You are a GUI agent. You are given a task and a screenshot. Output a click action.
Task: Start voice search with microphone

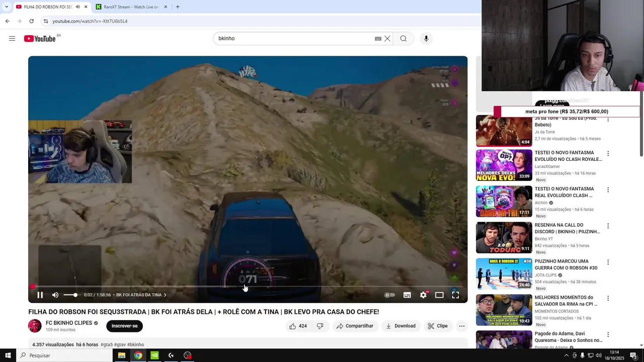(x=426, y=39)
